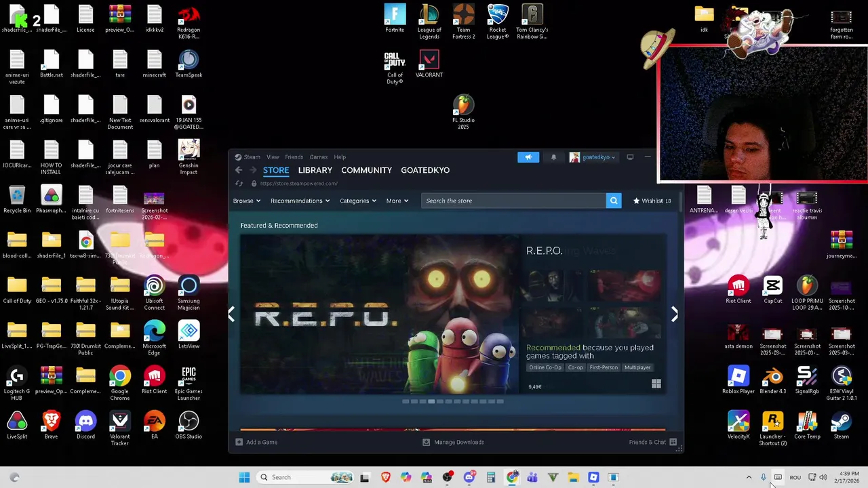Select Rocket League desktop icon
868x488 pixels.
click(498, 22)
